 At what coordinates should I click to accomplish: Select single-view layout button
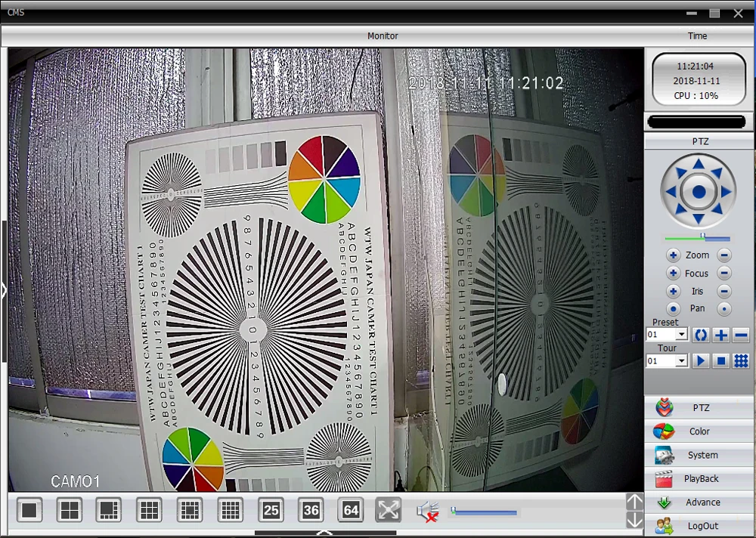[x=29, y=509]
